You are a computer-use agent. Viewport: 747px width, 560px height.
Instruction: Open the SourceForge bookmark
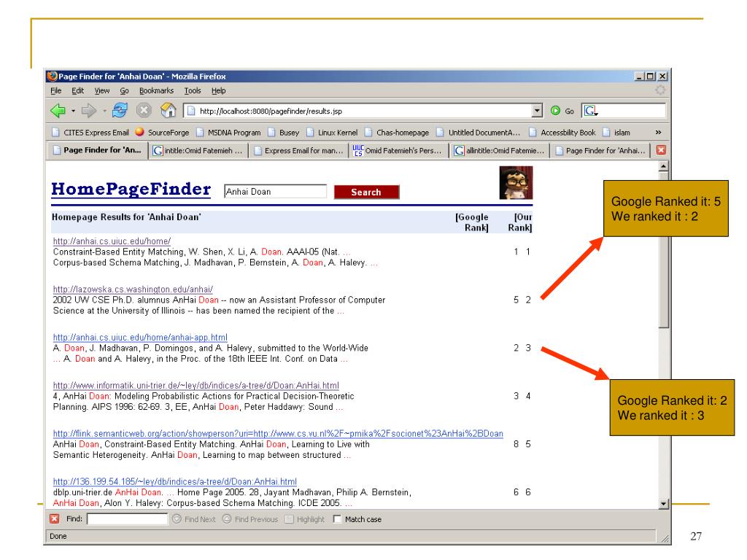162,133
